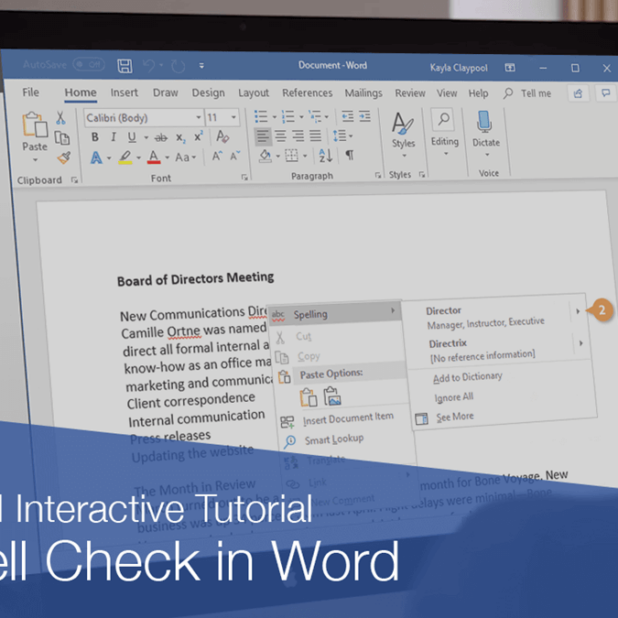Image resolution: width=618 pixels, height=618 pixels.
Task: Open the Change Case Aa dropdown
Action: coord(185,158)
